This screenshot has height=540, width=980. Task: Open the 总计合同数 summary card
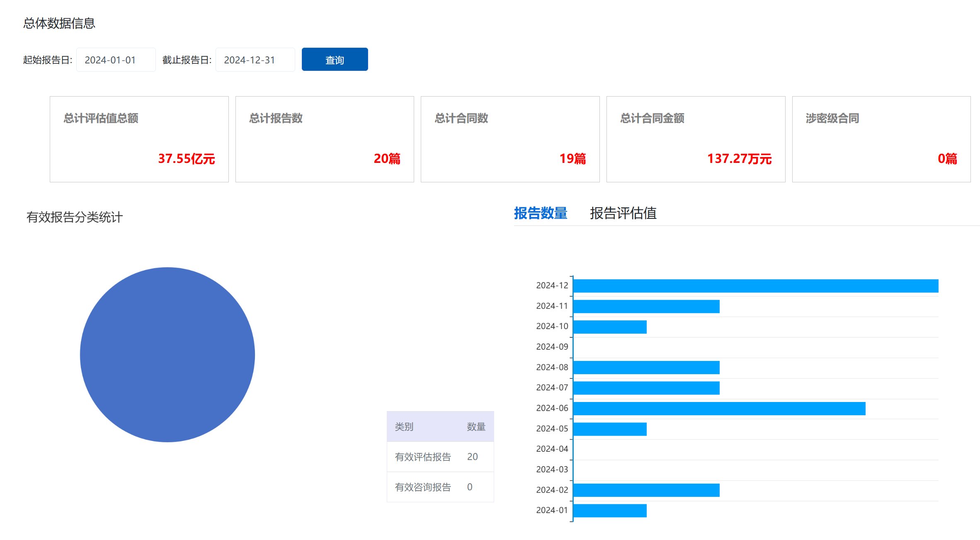(510, 139)
